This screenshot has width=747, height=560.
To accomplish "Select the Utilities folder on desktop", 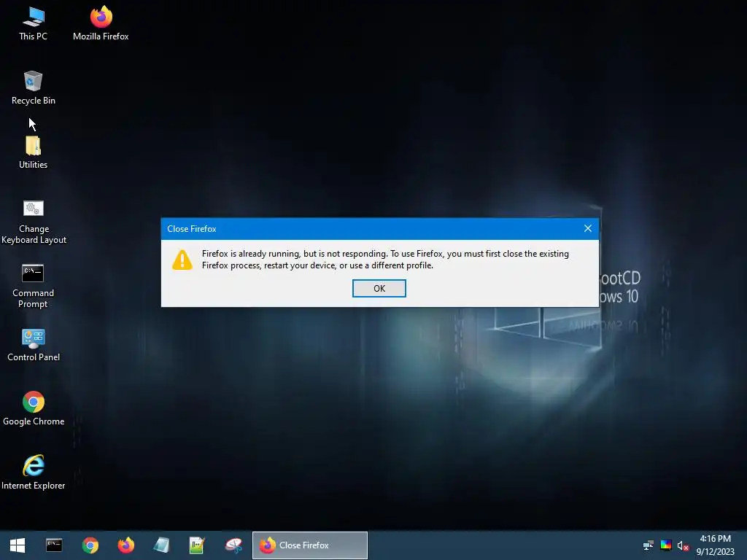I will click(34, 152).
